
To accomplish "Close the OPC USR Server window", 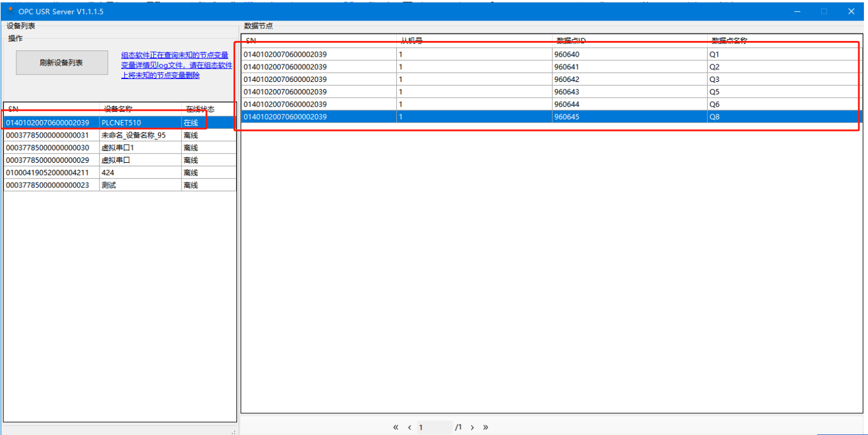I will tap(851, 11).
